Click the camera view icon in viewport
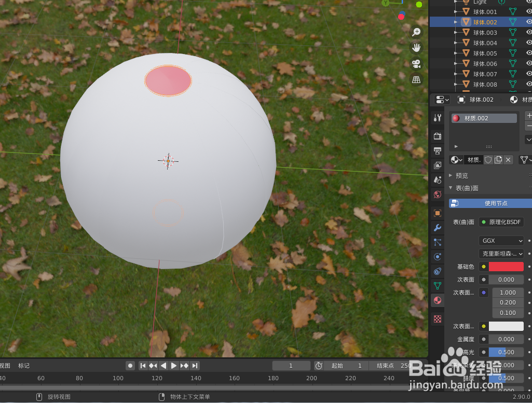Screen dimensions: 532x403 point(416,63)
